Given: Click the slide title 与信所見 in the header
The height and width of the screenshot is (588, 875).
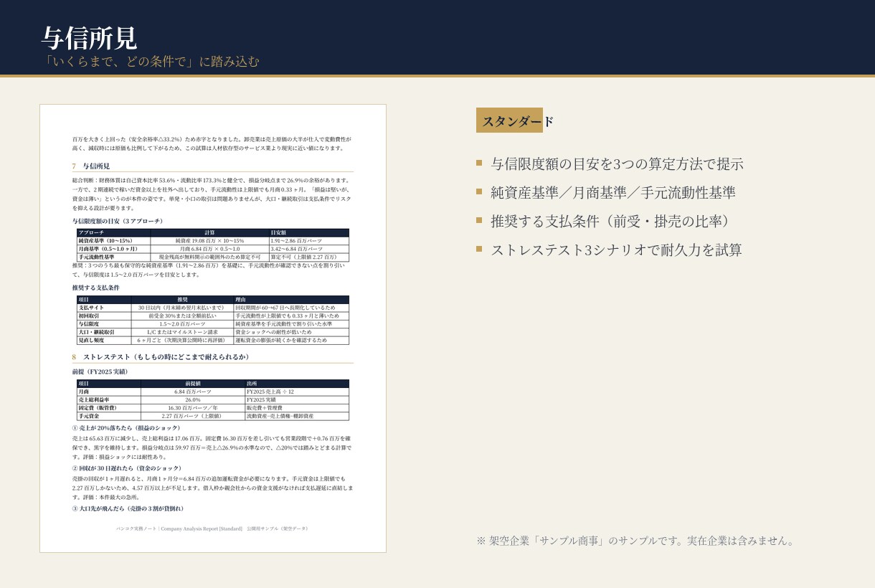Looking at the screenshot, I should 89,38.
